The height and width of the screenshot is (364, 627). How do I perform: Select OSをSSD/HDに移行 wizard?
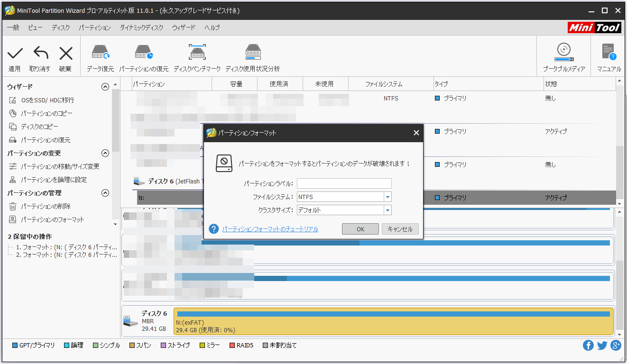[47, 100]
